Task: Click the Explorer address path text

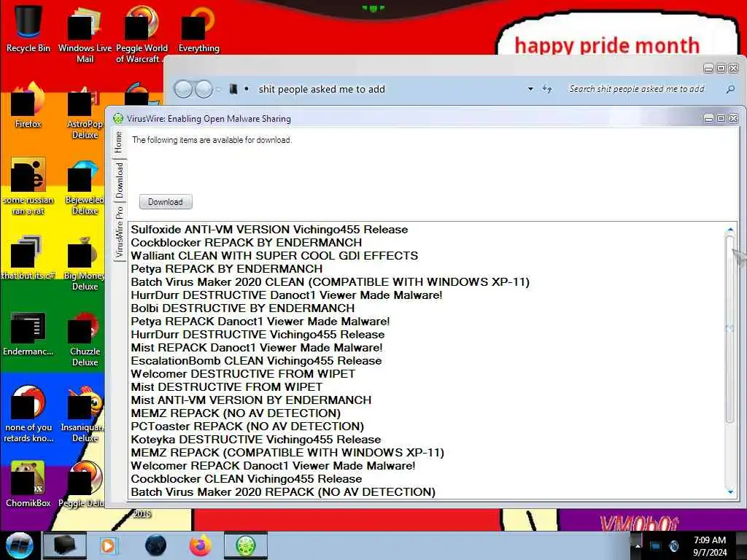Action: [322, 89]
